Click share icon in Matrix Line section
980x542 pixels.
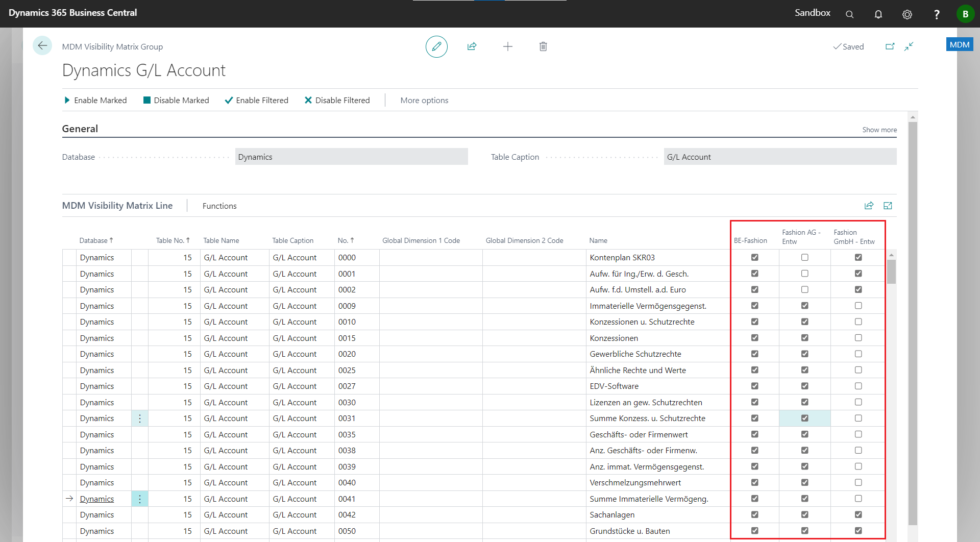click(869, 206)
